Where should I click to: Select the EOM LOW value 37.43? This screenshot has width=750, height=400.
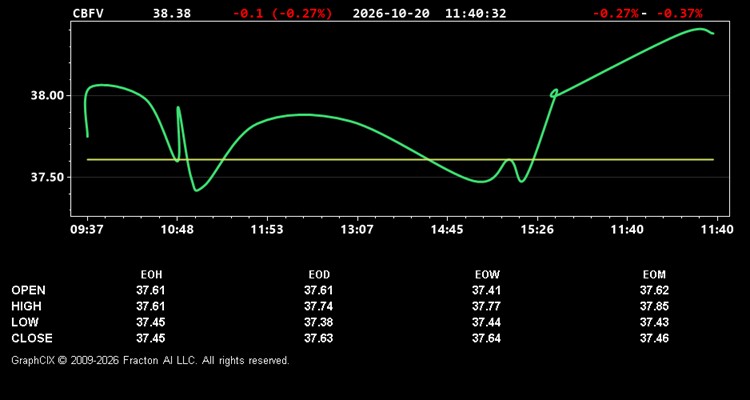pos(654,322)
